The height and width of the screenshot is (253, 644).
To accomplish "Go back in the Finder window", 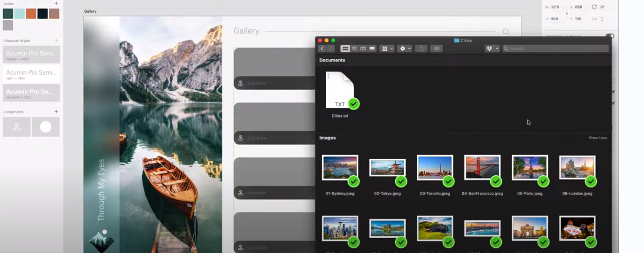I will click(322, 49).
